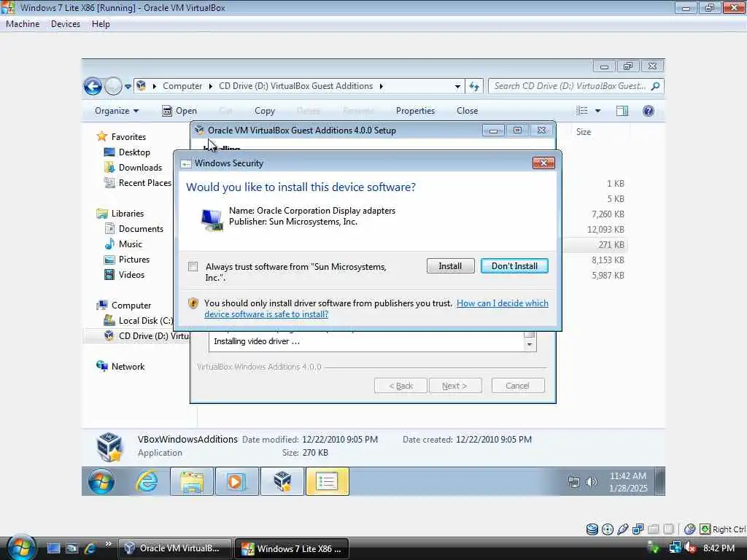Image resolution: width=747 pixels, height=560 pixels.
Task: Open the VirtualBox Help menu
Action: (x=101, y=24)
